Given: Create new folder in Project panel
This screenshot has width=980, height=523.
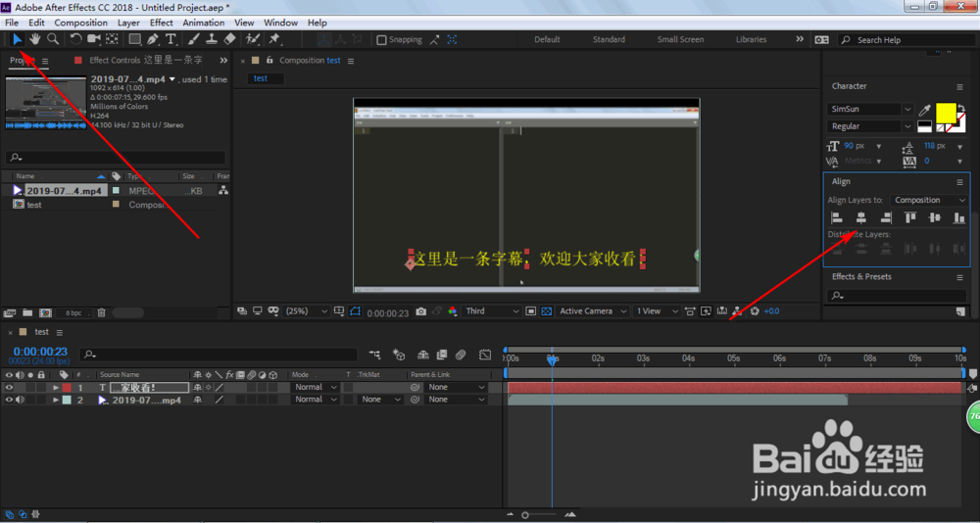Looking at the screenshot, I should click(27, 312).
